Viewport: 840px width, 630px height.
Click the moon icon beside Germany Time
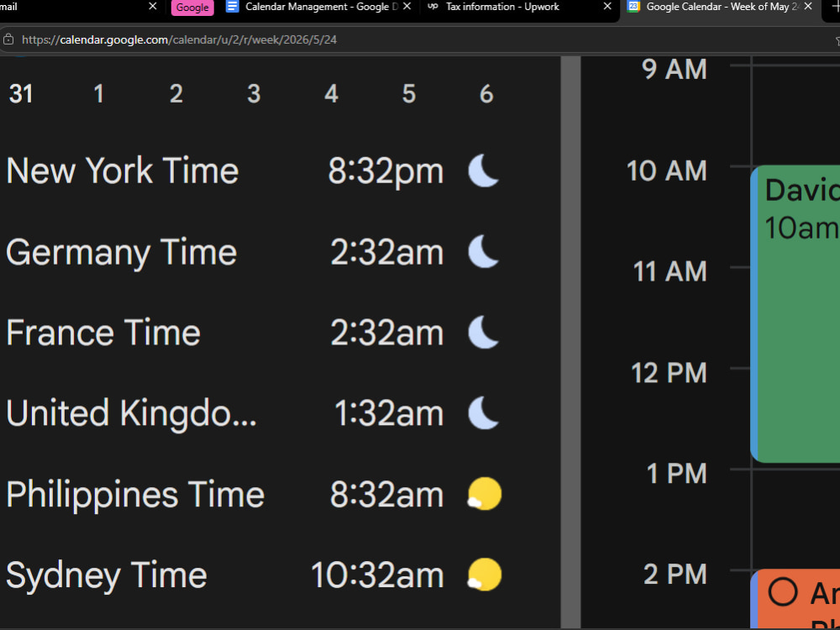click(x=484, y=252)
